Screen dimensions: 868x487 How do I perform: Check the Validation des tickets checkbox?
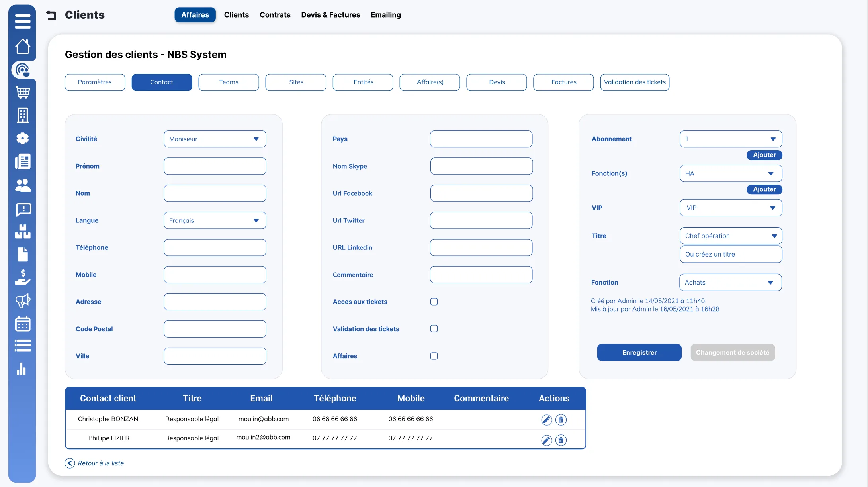click(x=434, y=328)
